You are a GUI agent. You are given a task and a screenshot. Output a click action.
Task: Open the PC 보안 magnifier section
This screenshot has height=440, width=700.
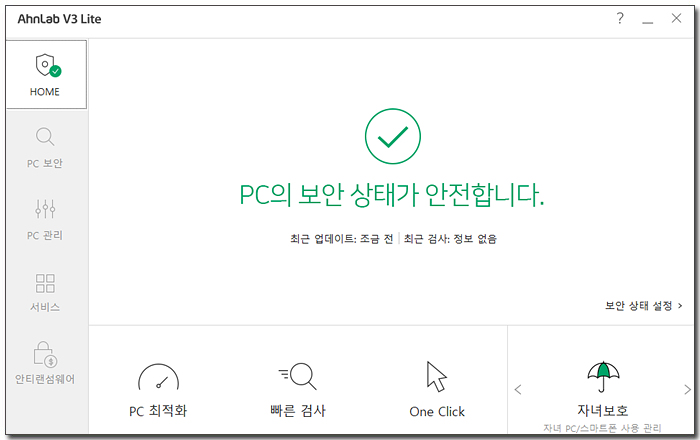[x=45, y=148]
